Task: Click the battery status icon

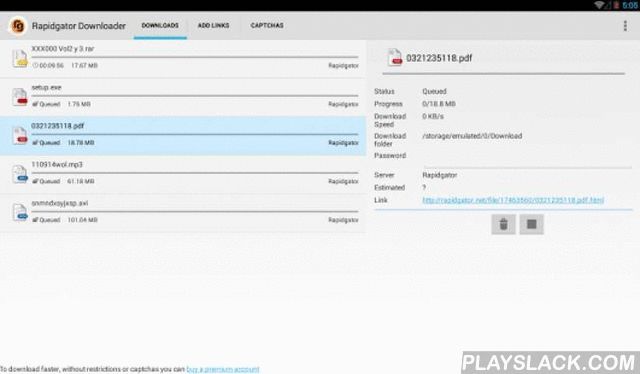Action: tap(616, 5)
